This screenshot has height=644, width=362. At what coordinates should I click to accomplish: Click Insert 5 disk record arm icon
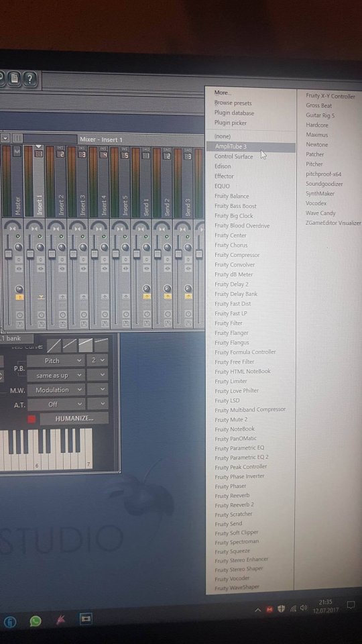click(x=126, y=325)
